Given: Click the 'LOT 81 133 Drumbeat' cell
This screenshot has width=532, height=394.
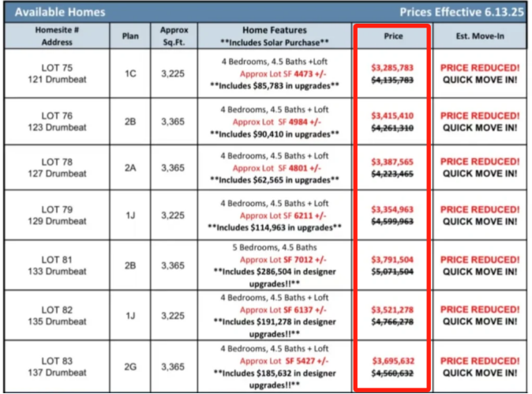Looking at the screenshot, I should 57,265.
